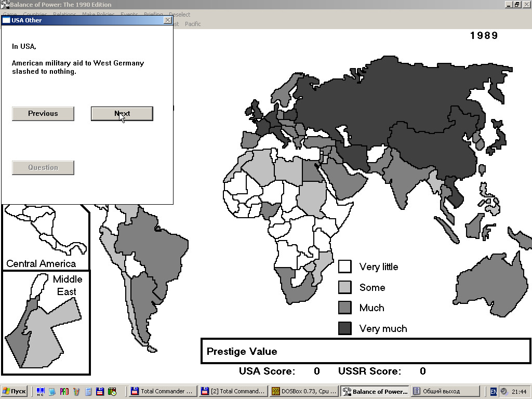Switch to the Общий выход taskbar button
The width and height of the screenshot is (532, 399).
tap(445, 391)
